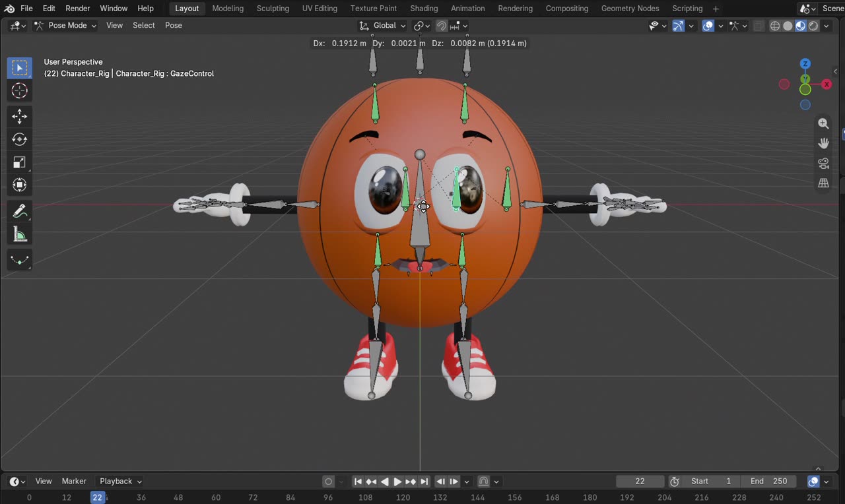Open the Playback dropdown in timeline
This screenshot has height=504, width=845.
point(121,482)
